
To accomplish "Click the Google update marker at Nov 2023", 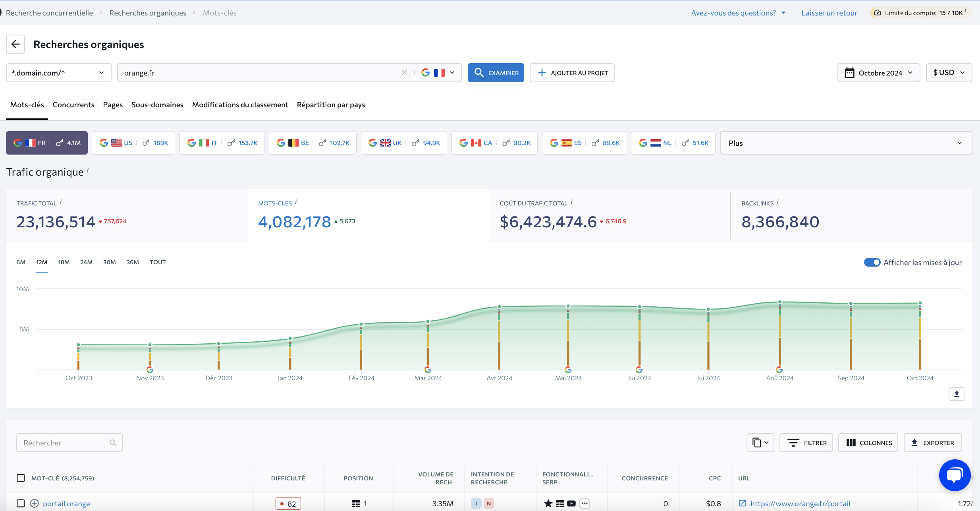I will [x=150, y=370].
